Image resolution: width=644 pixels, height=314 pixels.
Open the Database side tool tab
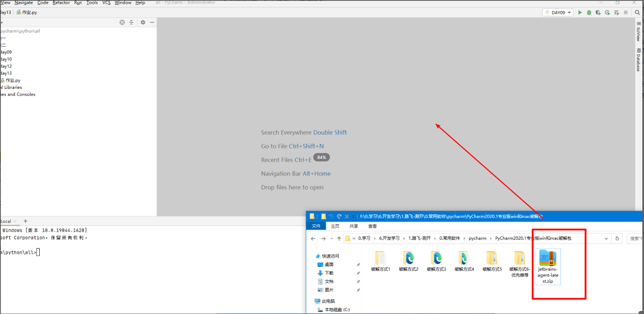point(638,60)
